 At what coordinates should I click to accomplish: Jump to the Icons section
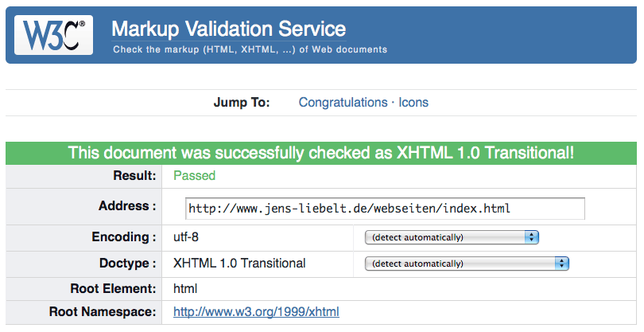point(413,102)
